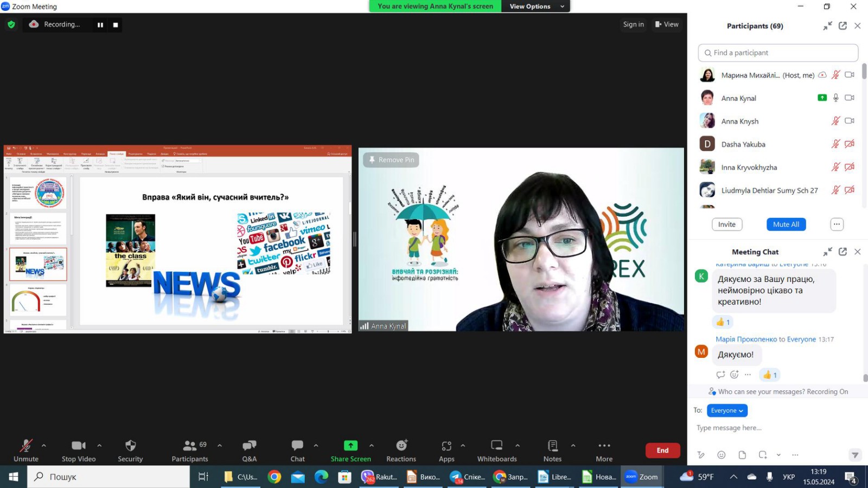Open the Q&A panel
The image size is (868, 488).
(x=249, y=446)
